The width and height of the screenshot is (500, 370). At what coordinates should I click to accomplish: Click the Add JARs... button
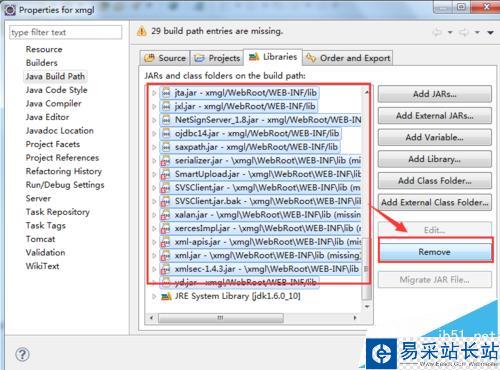(435, 94)
